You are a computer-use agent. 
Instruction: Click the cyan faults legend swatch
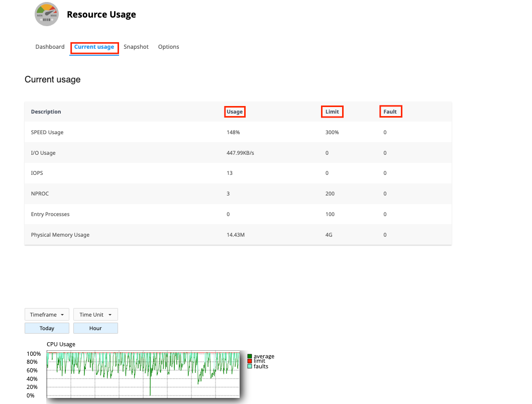coord(250,366)
